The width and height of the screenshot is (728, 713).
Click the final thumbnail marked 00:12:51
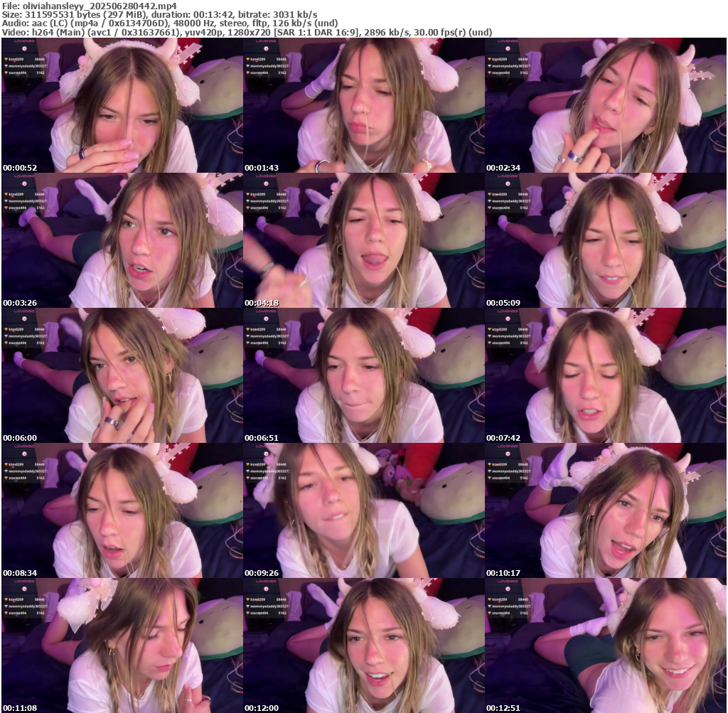click(x=605, y=645)
